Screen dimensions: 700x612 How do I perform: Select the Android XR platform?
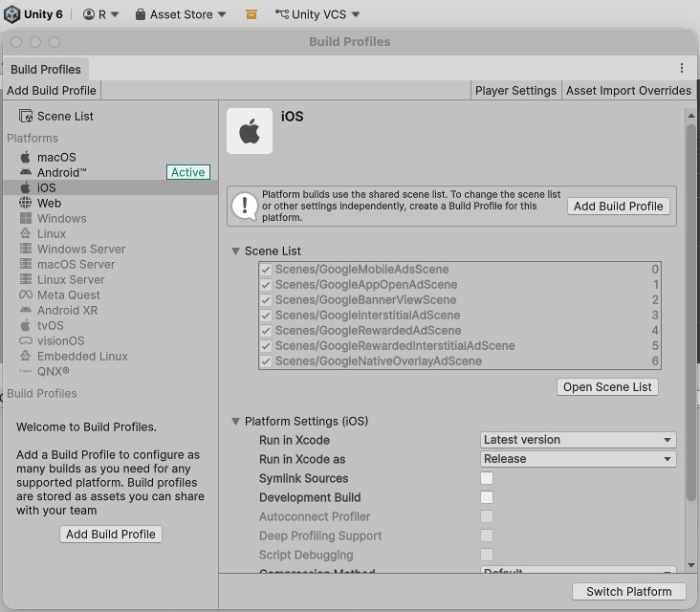click(110, 310)
